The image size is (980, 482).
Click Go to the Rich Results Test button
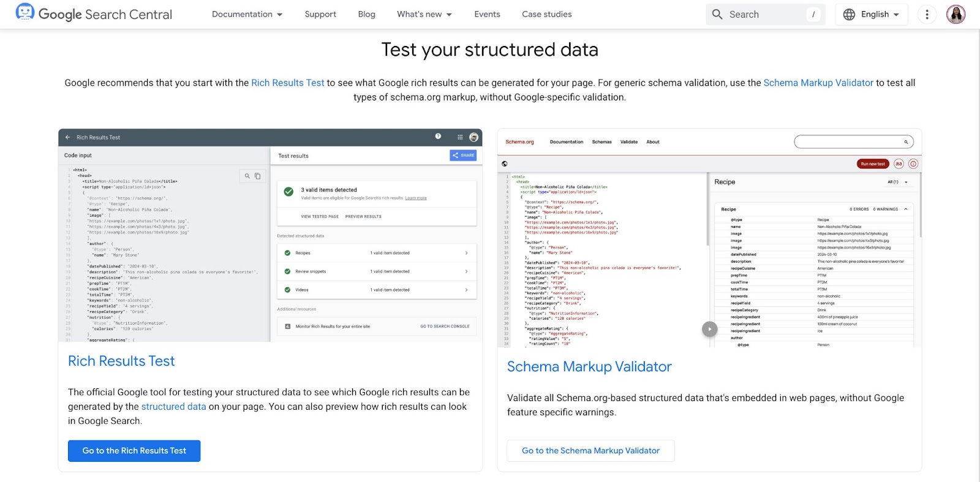[x=134, y=451]
